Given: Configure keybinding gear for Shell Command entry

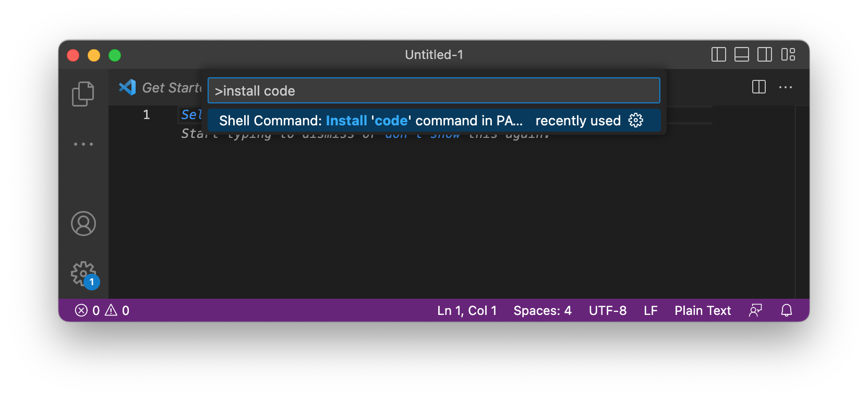Looking at the screenshot, I should click(635, 121).
